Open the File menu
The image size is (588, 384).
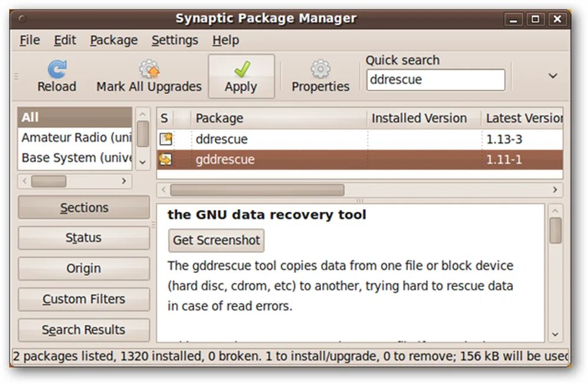29,40
